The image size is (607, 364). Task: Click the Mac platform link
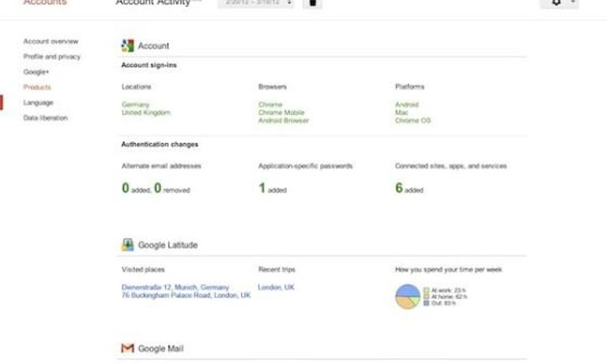tap(401, 112)
